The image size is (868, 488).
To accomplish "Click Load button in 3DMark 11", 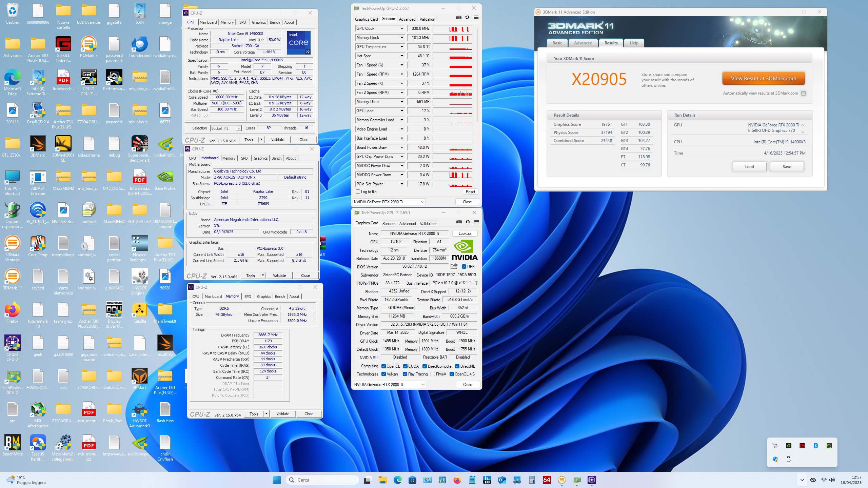I will 749,167.
